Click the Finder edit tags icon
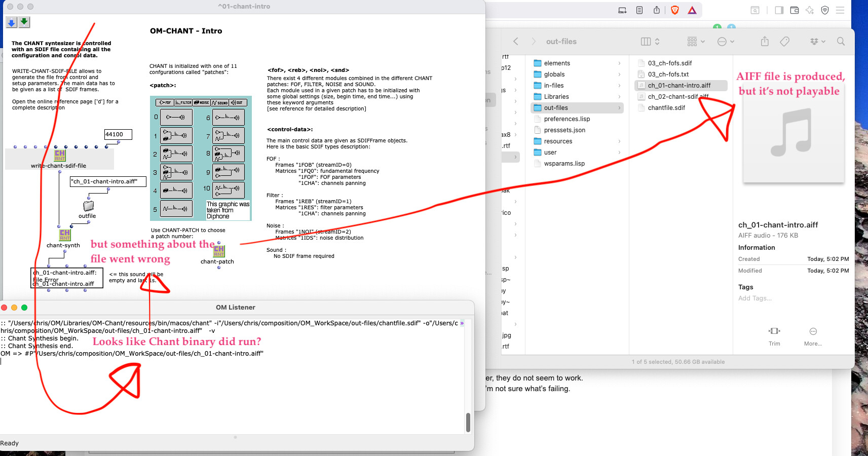Screen dimensions: 868x456 point(784,42)
